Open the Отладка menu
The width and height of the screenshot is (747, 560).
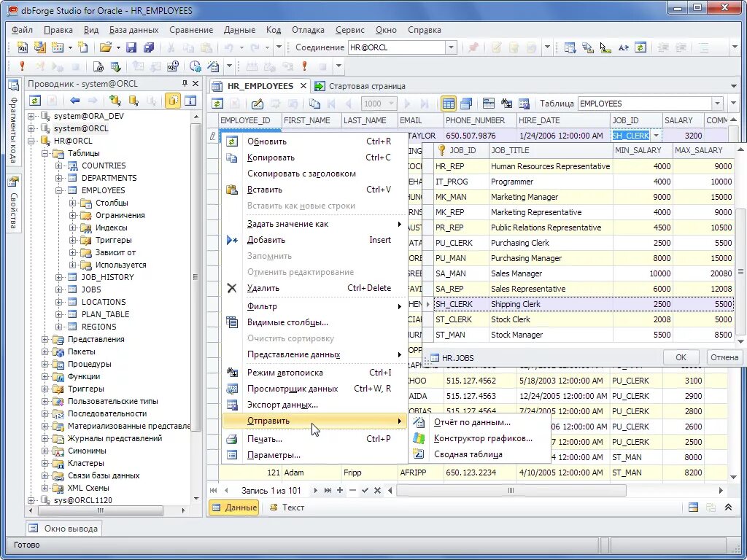[x=308, y=30]
